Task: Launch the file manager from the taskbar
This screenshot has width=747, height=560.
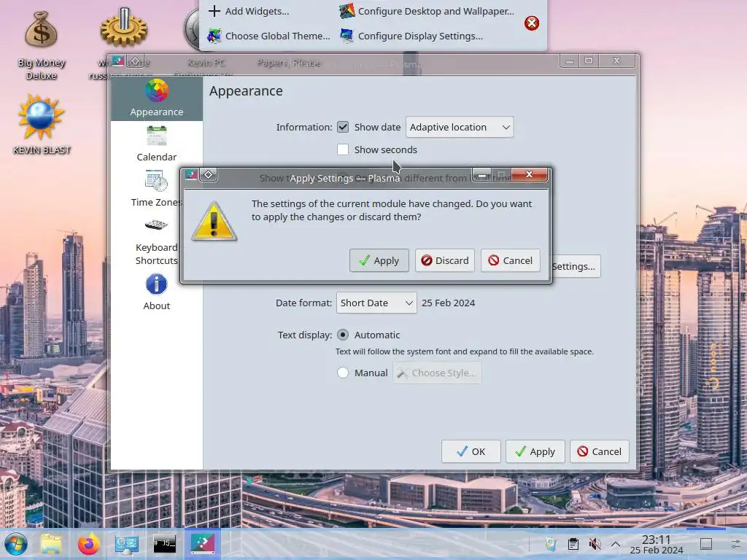Action: [51, 544]
